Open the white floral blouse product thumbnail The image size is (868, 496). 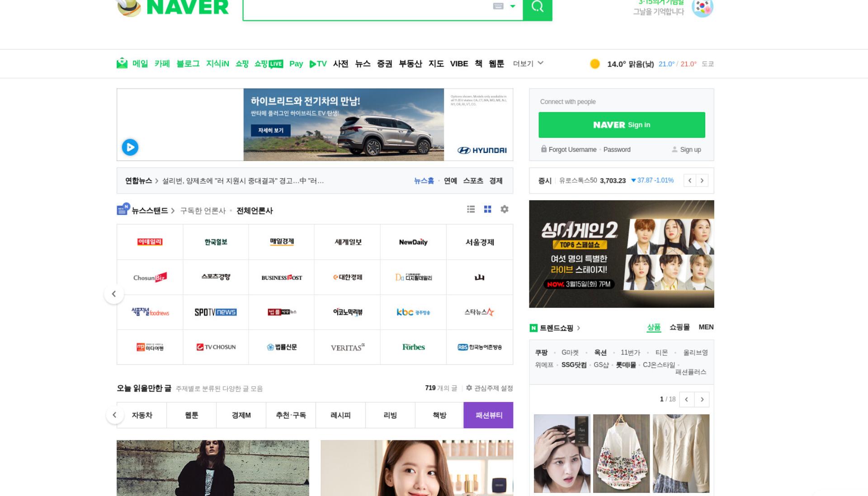[621, 453]
